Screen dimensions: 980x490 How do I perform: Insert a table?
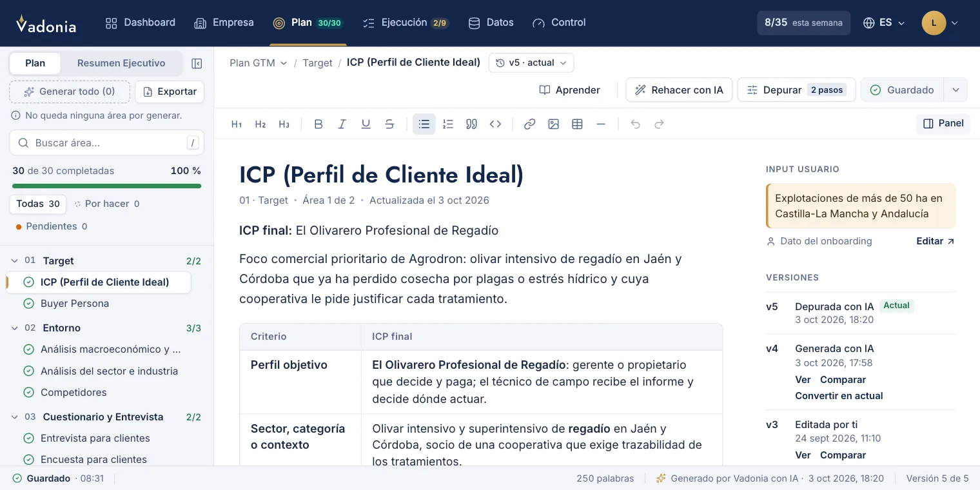577,124
